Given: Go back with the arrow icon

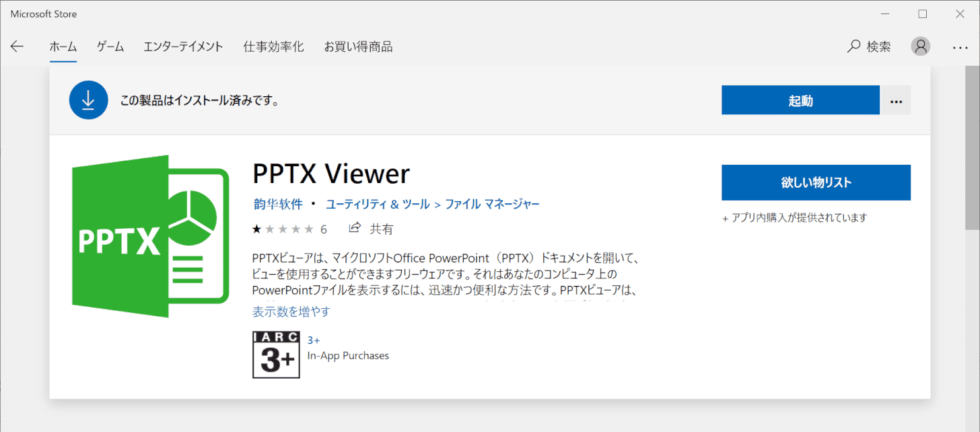Looking at the screenshot, I should pyautogui.click(x=17, y=46).
